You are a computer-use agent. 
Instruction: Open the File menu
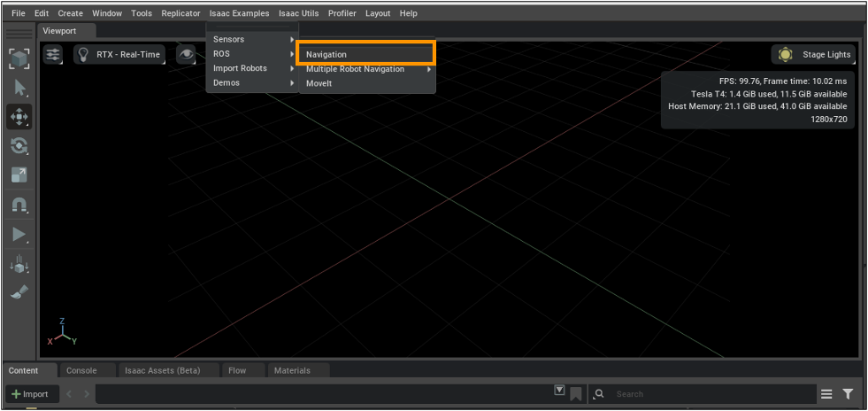[x=19, y=13]
